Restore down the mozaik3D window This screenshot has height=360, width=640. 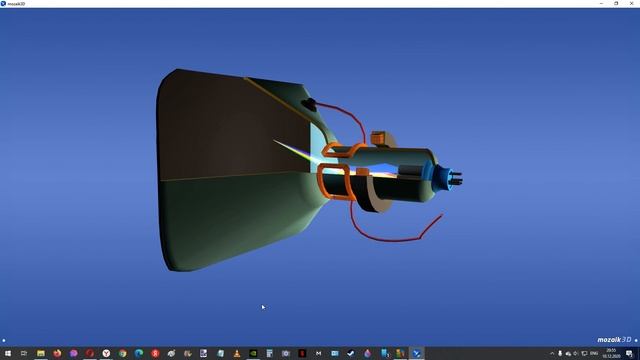(x=616, y=4)
